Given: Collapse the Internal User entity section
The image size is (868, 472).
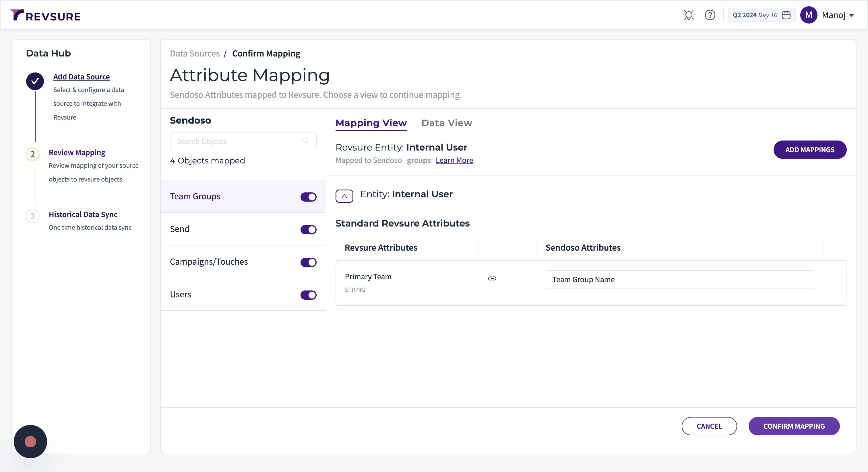Looking at the screenshot, I should tap(344, 196).
